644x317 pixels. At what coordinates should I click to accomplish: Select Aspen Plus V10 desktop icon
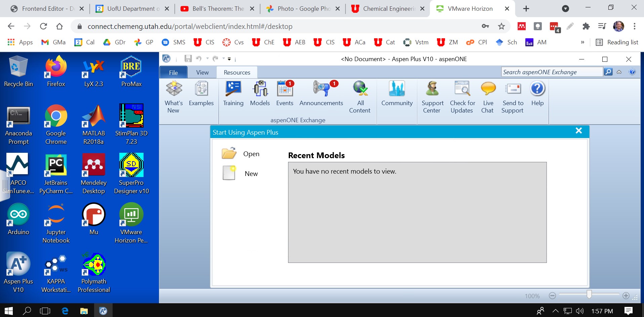[18, 272]
